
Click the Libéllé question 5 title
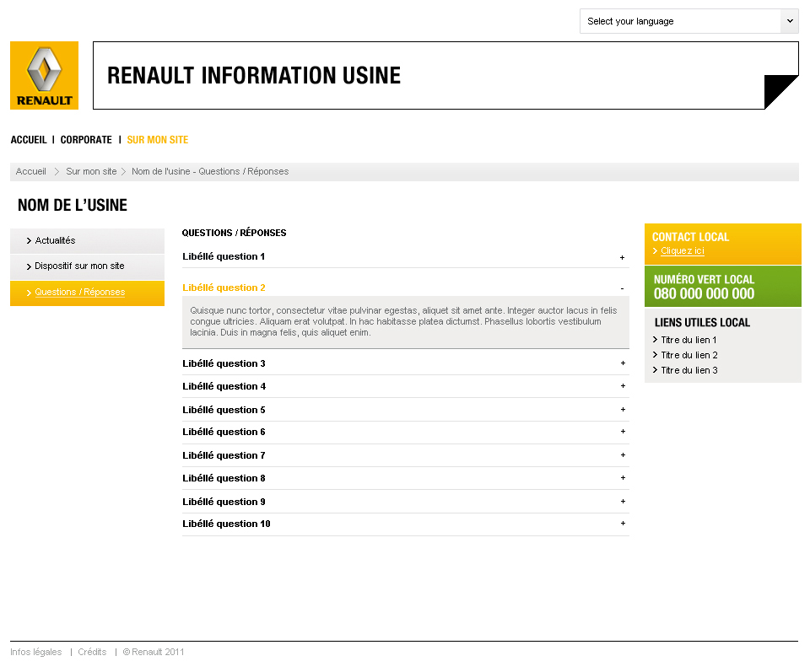224,410
